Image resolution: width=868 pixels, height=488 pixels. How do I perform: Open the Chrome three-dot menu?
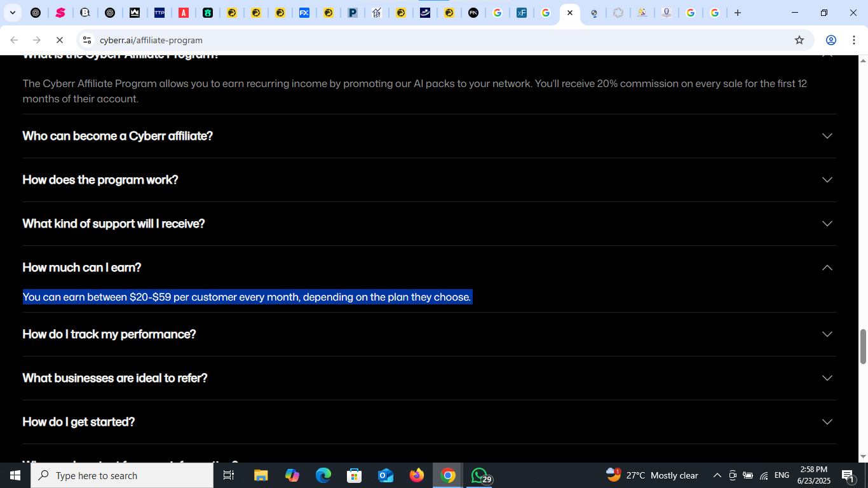(x=853, y=40)
